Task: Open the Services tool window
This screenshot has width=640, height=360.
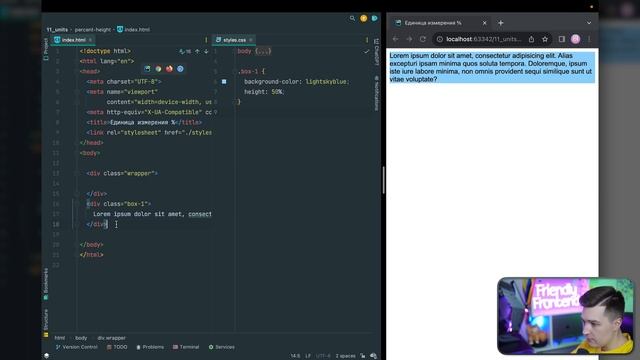Action: coord(221,347)
